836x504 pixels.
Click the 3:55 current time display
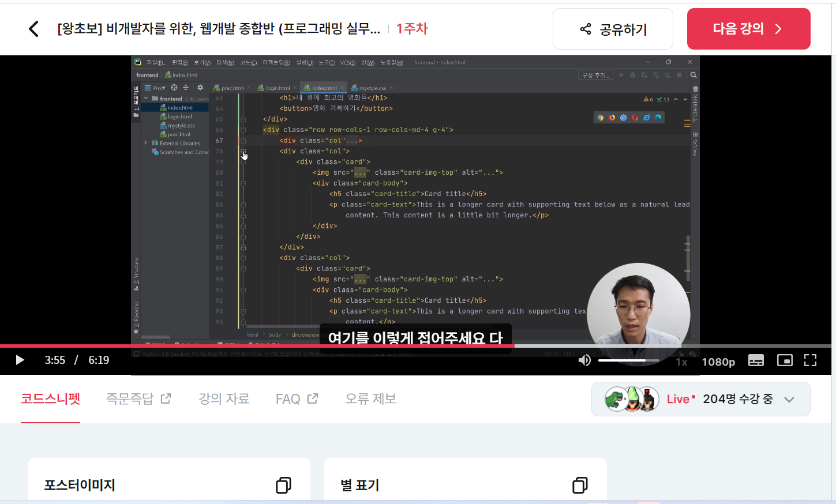tap(55, 360)
